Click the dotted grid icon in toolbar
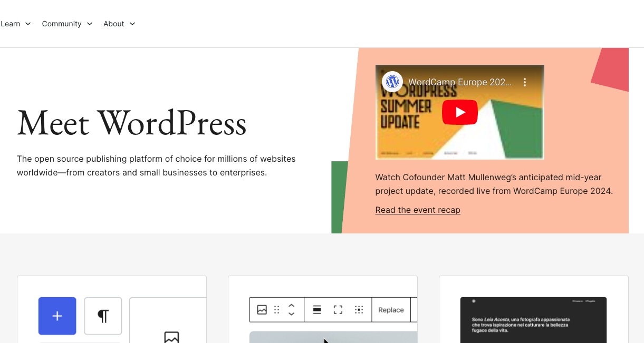The width and height of the screenshot is (644, 343). [x=359, y=310]
